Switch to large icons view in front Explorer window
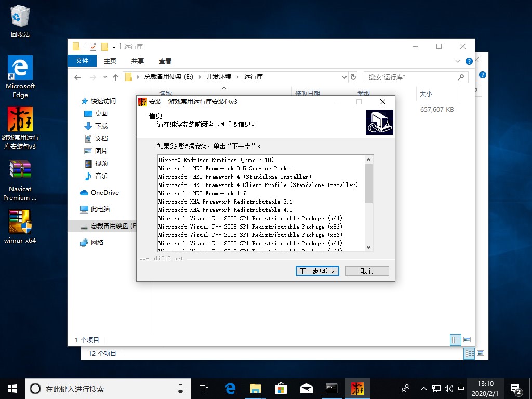This screenshot has width=532, height=399. [x=467, y=340]
